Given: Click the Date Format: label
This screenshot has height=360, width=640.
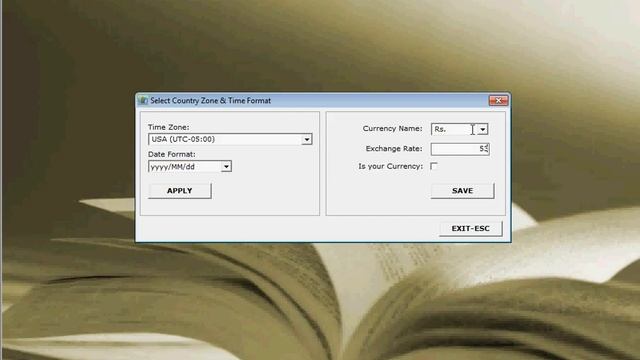Looking at the screenshot, I should pos(171,154).
